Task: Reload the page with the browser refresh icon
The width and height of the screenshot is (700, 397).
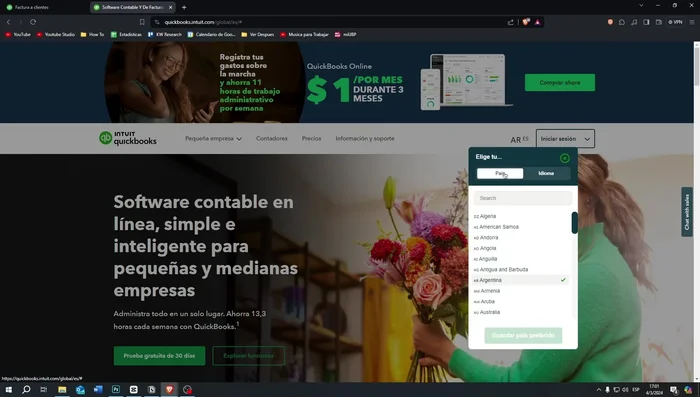Action: click(x=33, y=22)
